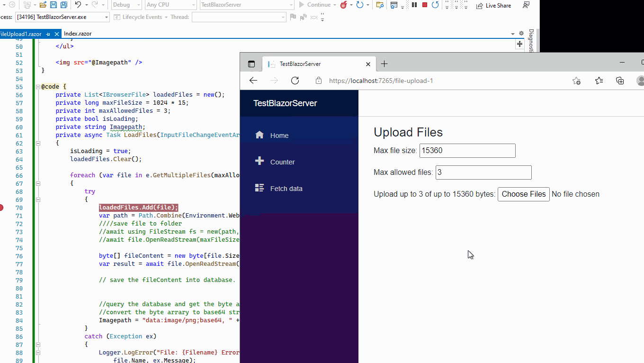Click the Max file size input field
The width and height of the screenshot is (644, 363).
coord(467,151)
